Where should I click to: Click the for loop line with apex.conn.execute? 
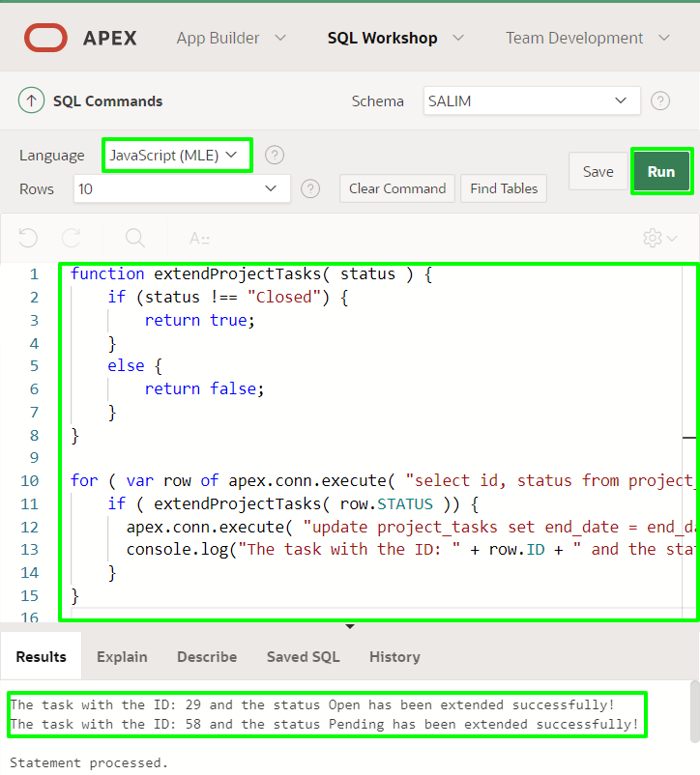click(x=383, y=480)
